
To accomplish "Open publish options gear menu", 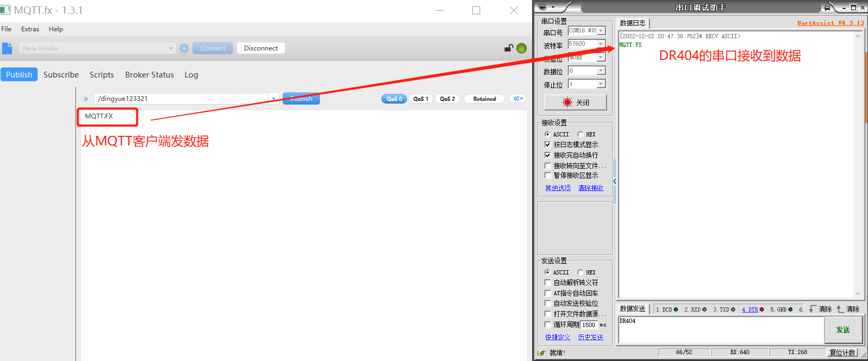I will click(x=518, y=99).
